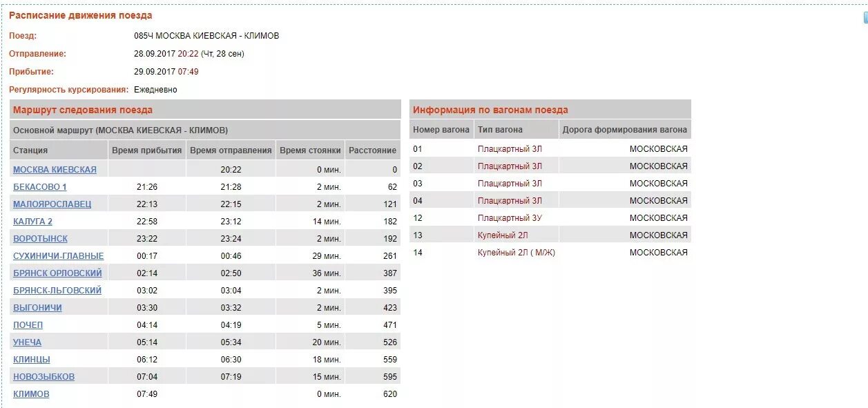Click the Время стоянки column header
Image resolution: width=868 pixels, height=408 pixels.
click(310, 150)
